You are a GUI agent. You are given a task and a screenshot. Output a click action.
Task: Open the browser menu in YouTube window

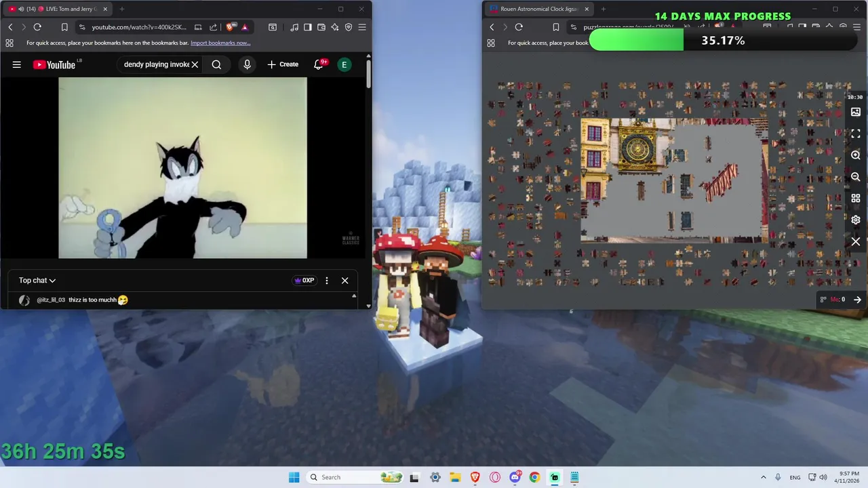tap(362, 27)
